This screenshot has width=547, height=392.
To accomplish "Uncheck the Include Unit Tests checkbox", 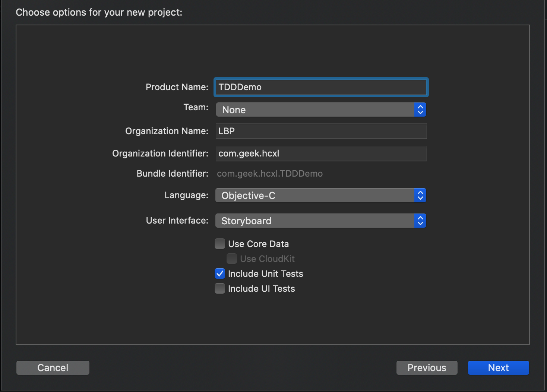I will point(220,274).
